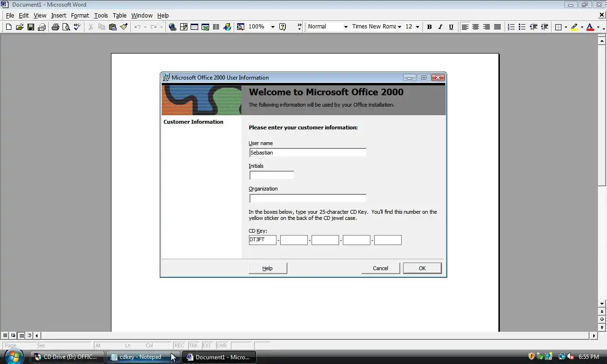
Task: Click the Increase Indent icon
Action: click(x=544, y=27)
